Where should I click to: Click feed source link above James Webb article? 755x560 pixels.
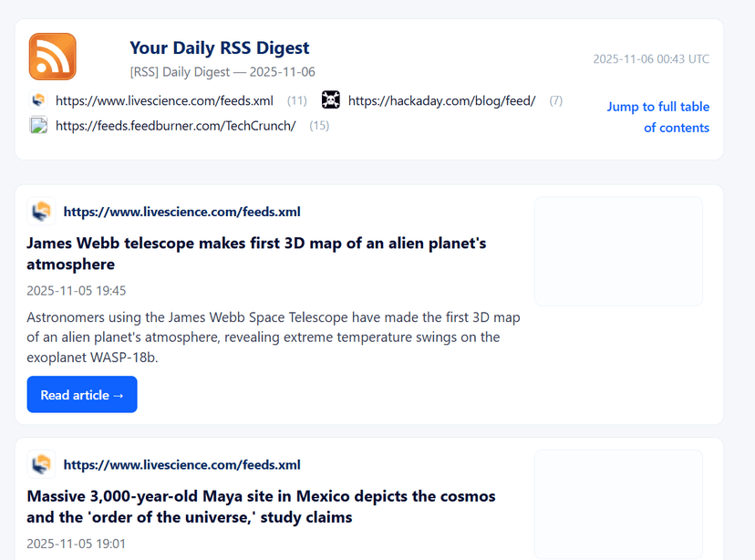181,213
